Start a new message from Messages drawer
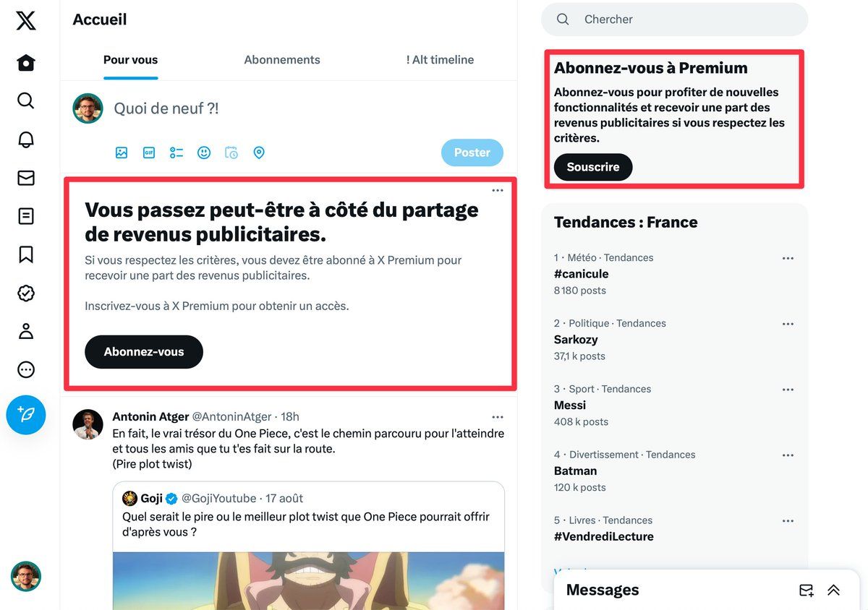 pos(807,590)
